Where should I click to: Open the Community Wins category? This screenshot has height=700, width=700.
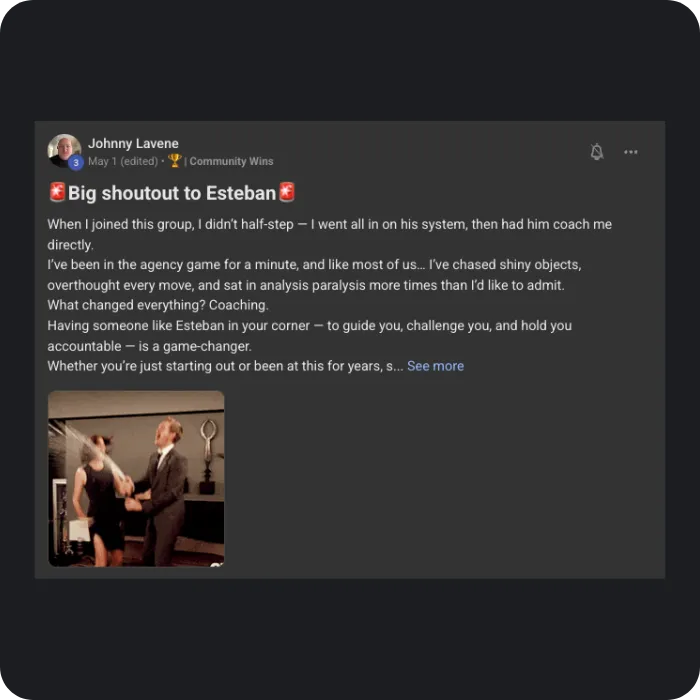[231, 161]
